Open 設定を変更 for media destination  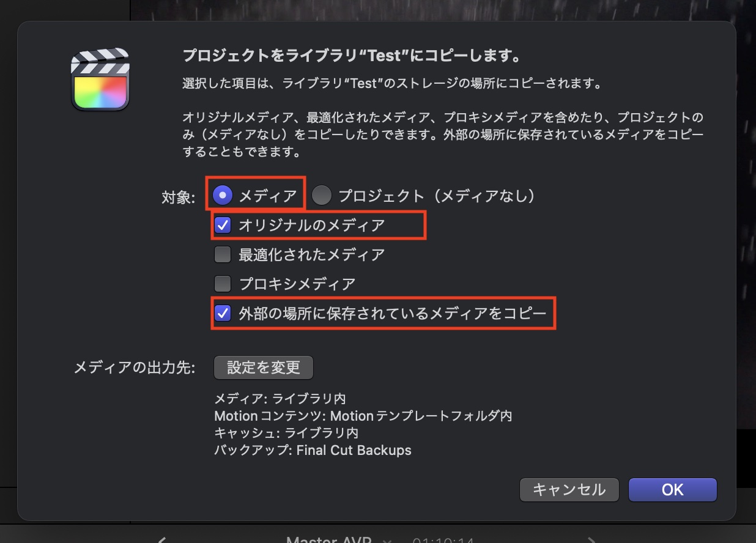[264, 368]
